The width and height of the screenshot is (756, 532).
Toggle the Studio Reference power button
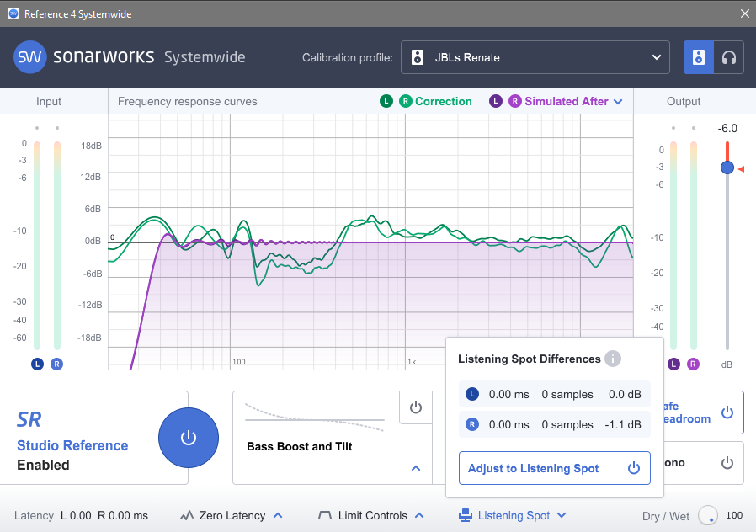pos(189,438)
